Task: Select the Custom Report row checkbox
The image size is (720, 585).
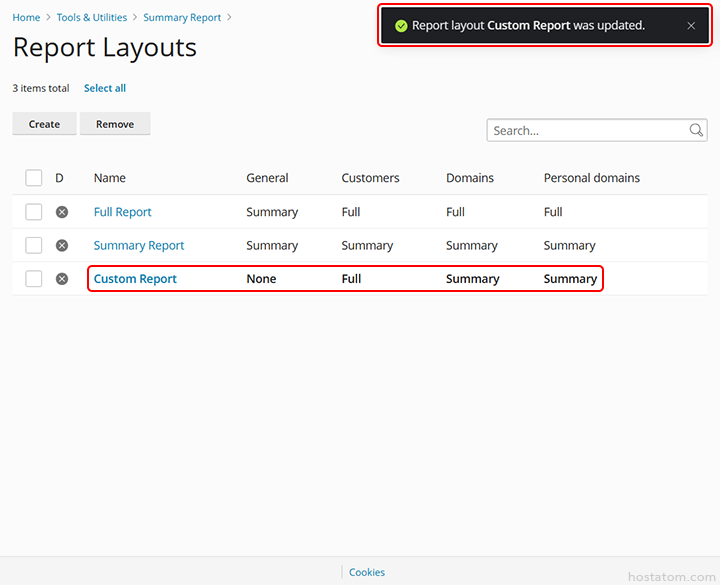Action: [34, 279]
